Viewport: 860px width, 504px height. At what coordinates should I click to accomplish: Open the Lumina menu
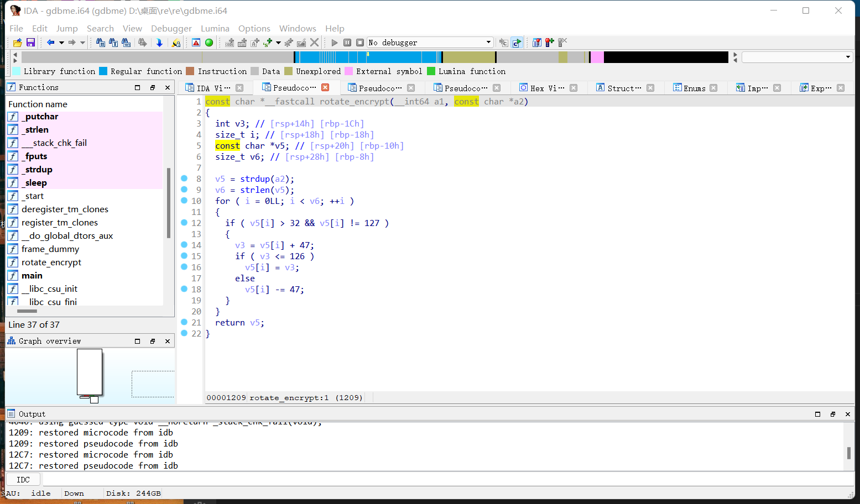pyautogui.click(x=215, y=28)
